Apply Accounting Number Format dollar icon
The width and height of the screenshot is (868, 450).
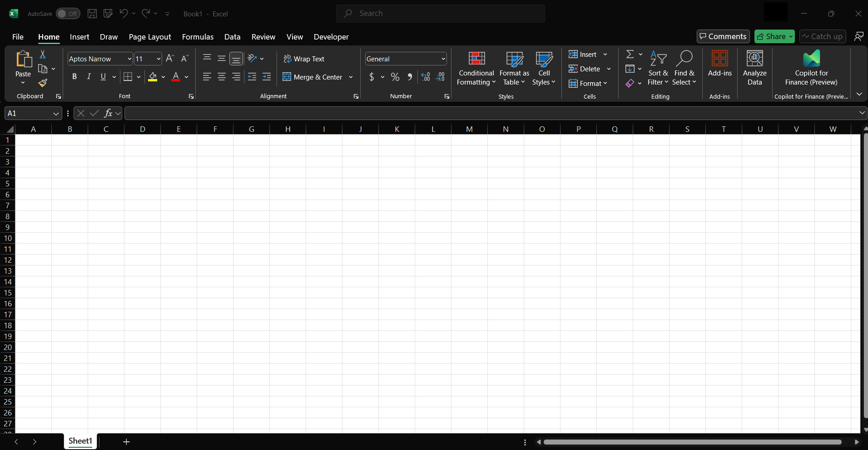[x=372, y=77]
